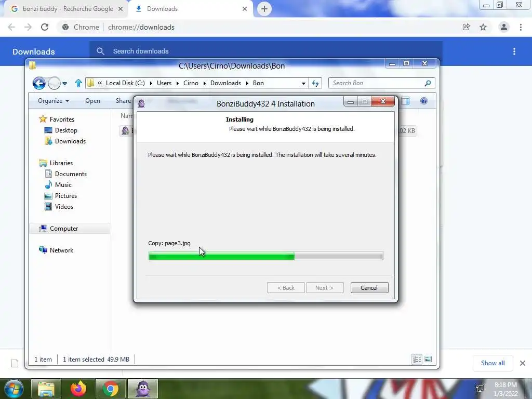Select Local Disk (C:) in breadcrumb path
532x399 pixels.
pos(125,83)
